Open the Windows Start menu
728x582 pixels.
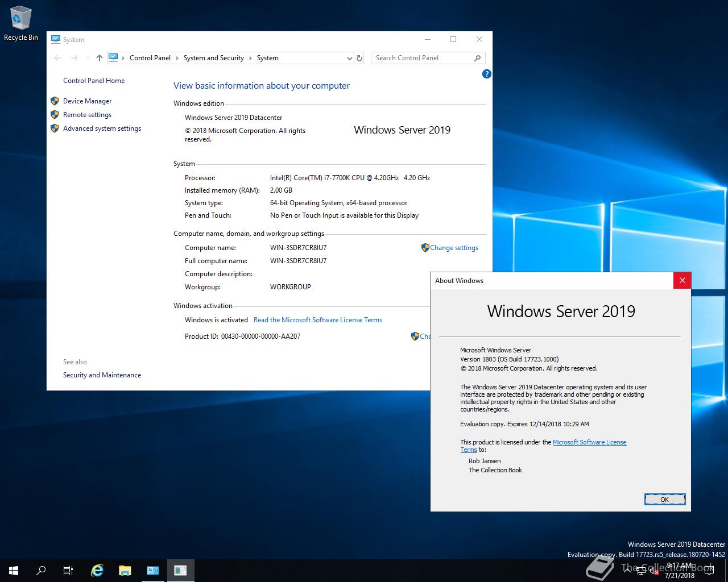tap(14, 570)
